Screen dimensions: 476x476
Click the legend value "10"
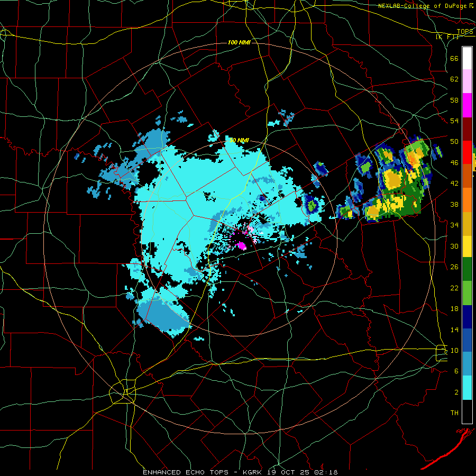(x=454, y=350)
